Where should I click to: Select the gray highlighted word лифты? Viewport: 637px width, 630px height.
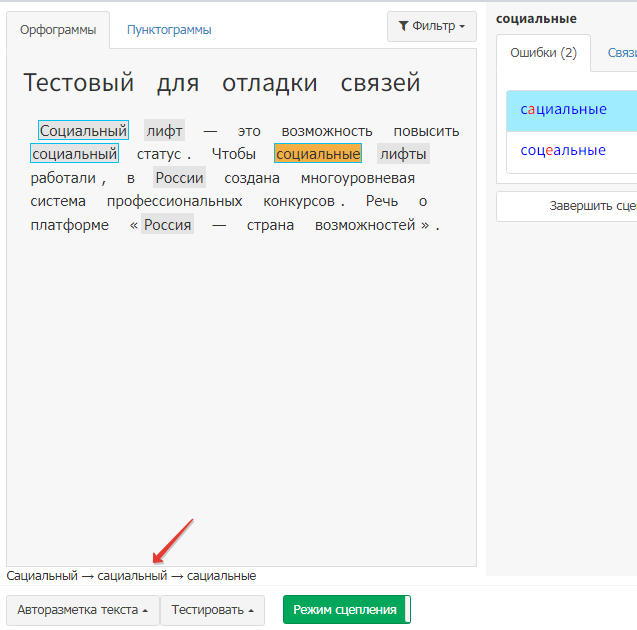[x=403, y=154]
